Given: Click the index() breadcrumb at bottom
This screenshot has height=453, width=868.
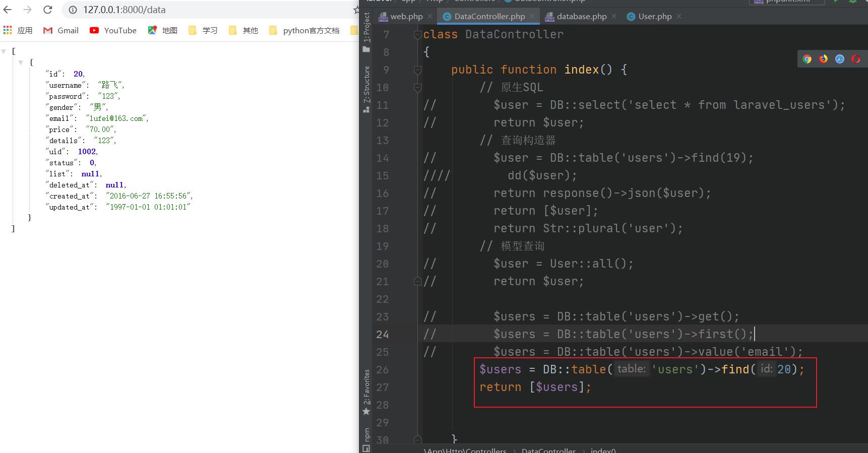Looking at the screenshot, I should coord(603,450).
